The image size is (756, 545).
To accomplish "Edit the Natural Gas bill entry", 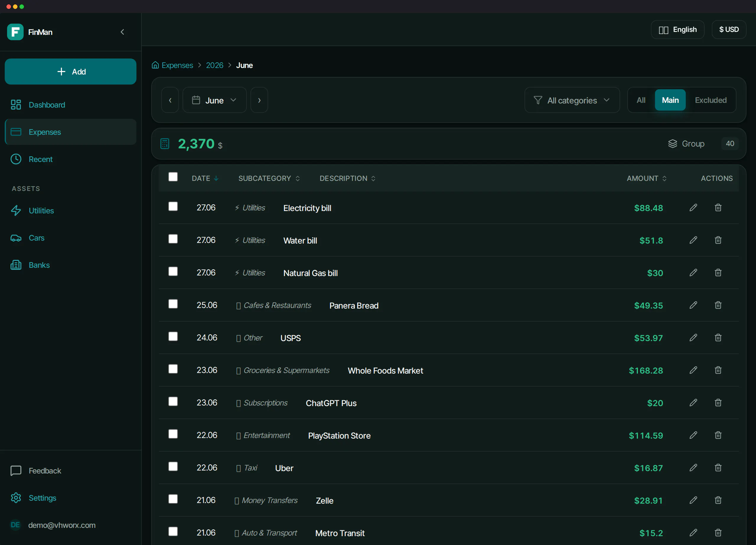I will (693, 272).
